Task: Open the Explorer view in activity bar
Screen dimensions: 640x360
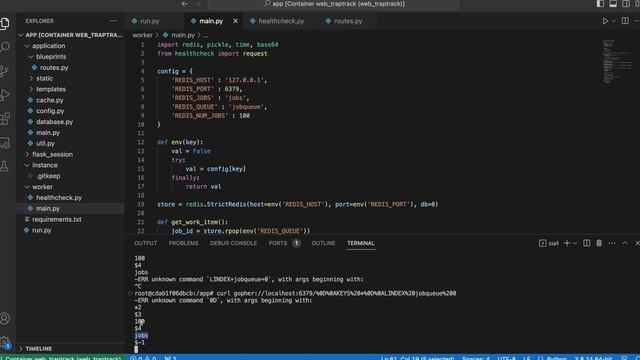Action: tap(5, 23)
